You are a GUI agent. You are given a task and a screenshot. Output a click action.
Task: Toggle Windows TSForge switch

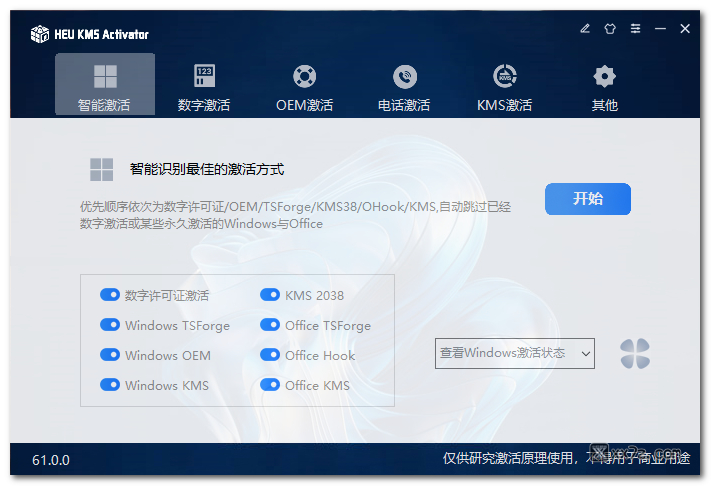[110, 325]
